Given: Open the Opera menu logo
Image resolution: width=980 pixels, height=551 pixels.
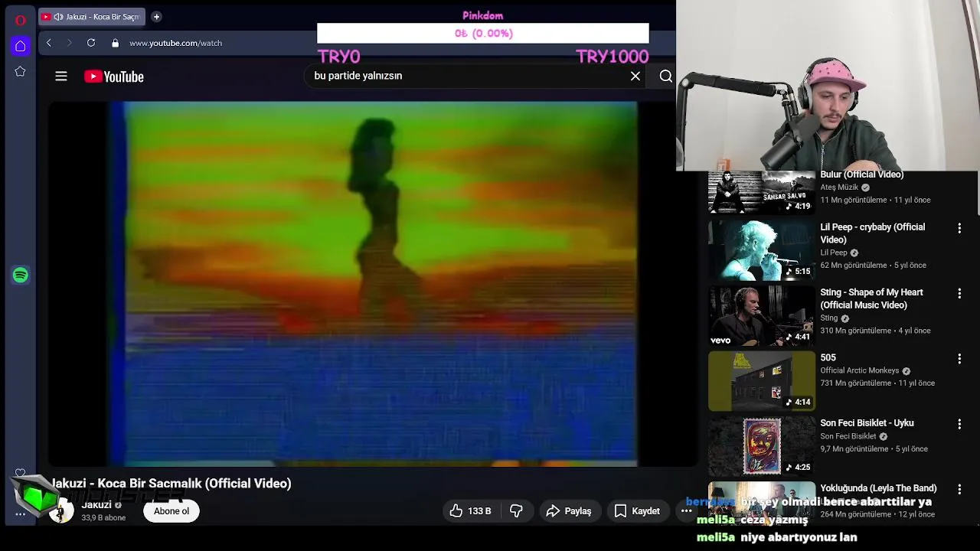Looking at the screenshot, I should tap(21, 21).
